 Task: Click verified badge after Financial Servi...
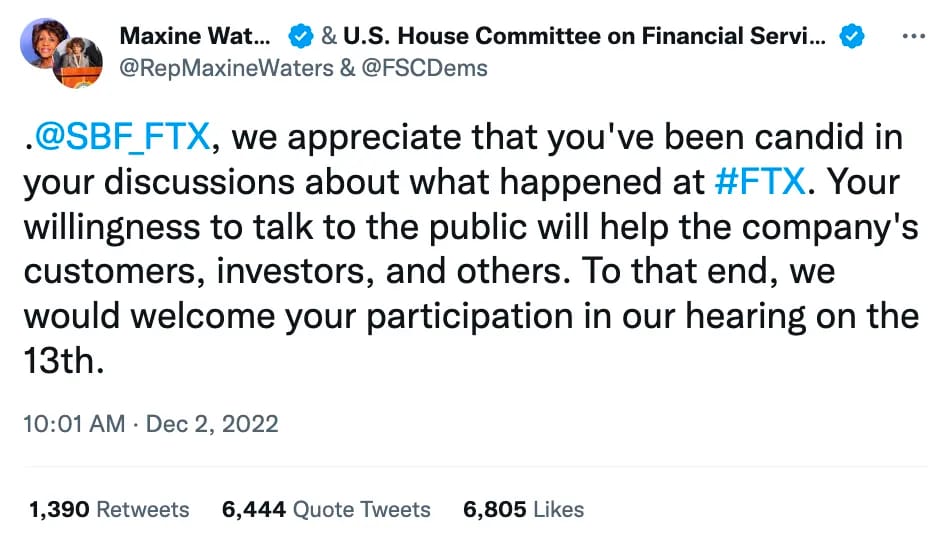point(851,36)
